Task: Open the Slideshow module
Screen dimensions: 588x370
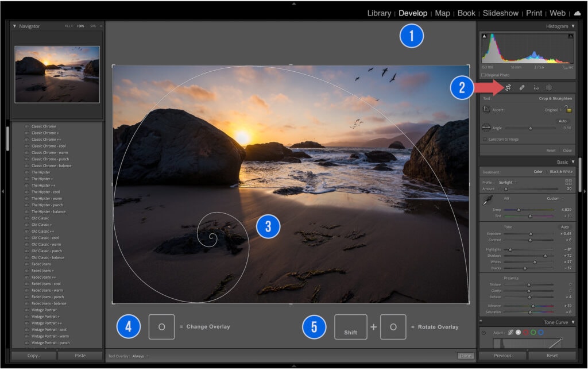Action: tap(500, 13)
